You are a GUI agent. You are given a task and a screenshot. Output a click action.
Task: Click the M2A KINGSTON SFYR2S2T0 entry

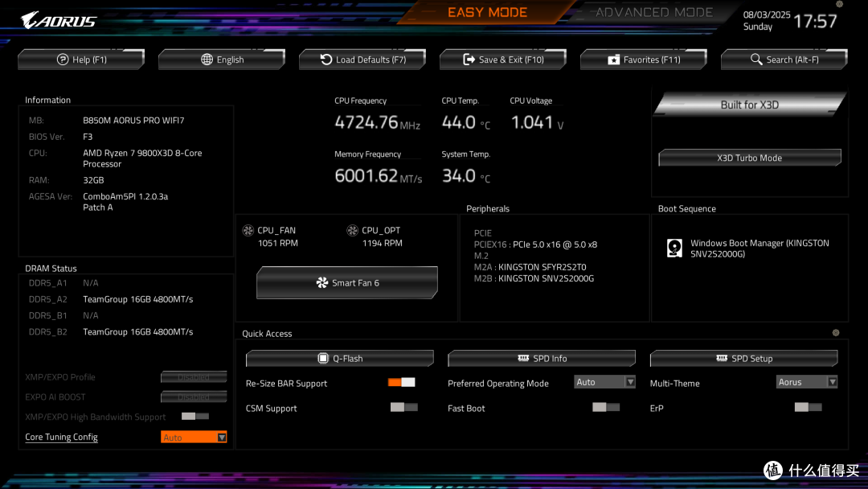tap(530, 267)
